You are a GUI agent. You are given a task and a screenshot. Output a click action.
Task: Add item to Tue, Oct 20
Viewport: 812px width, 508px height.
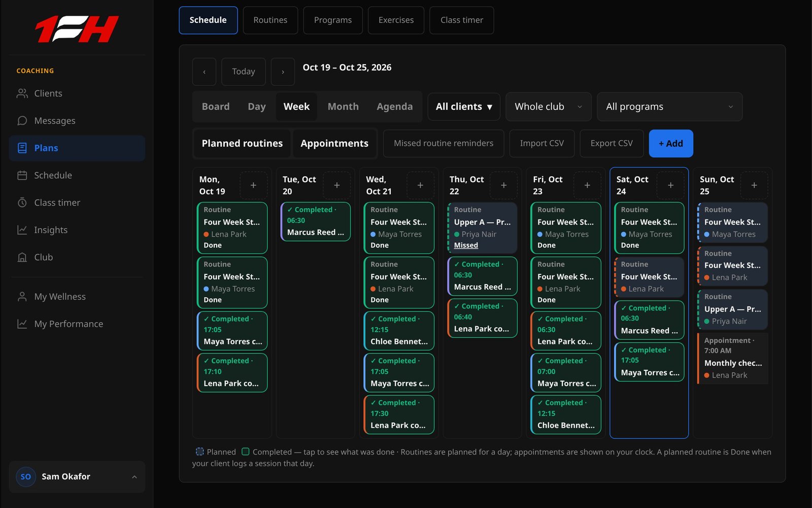pos(337,185)
